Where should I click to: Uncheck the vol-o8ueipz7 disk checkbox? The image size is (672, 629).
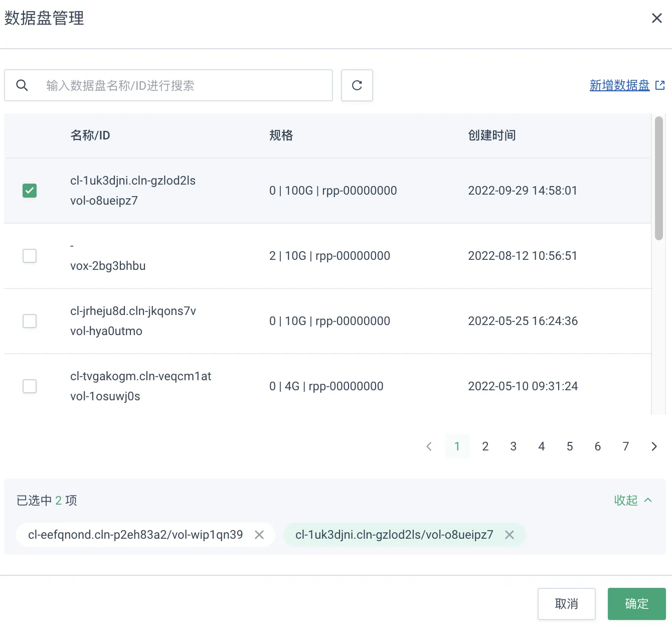click(30, 191)
